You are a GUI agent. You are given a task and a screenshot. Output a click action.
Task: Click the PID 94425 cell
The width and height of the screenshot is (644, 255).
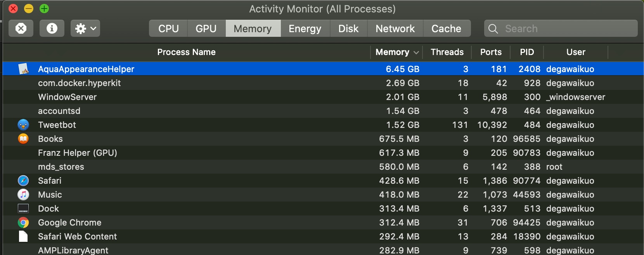(527, 222)
